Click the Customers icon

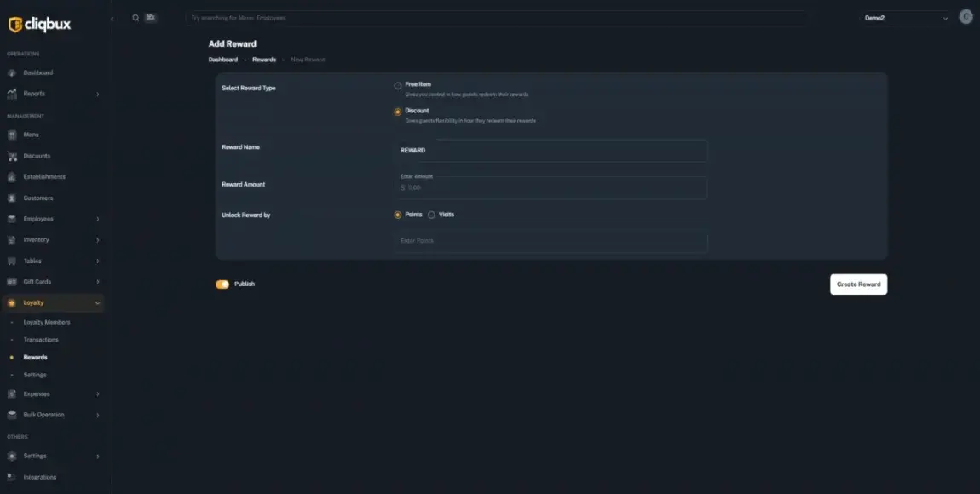point(11,198)
